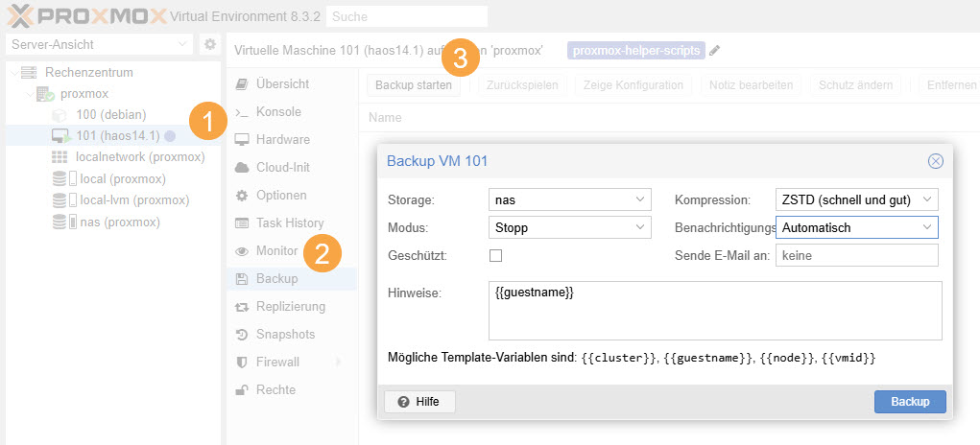Open the Benachrichtigungsmodus Automatisch dropdown
The image size is (980, 445).
click(x=855, y=228)
